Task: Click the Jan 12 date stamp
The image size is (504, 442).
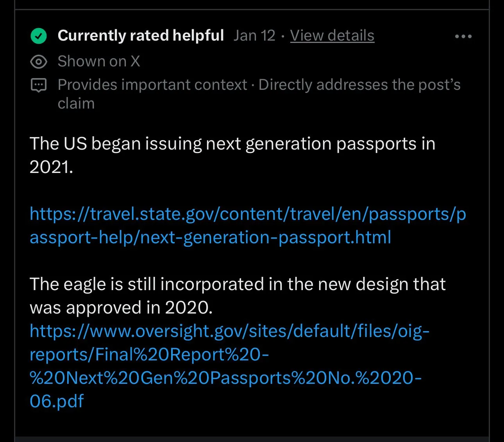Action: coord(254,36)
